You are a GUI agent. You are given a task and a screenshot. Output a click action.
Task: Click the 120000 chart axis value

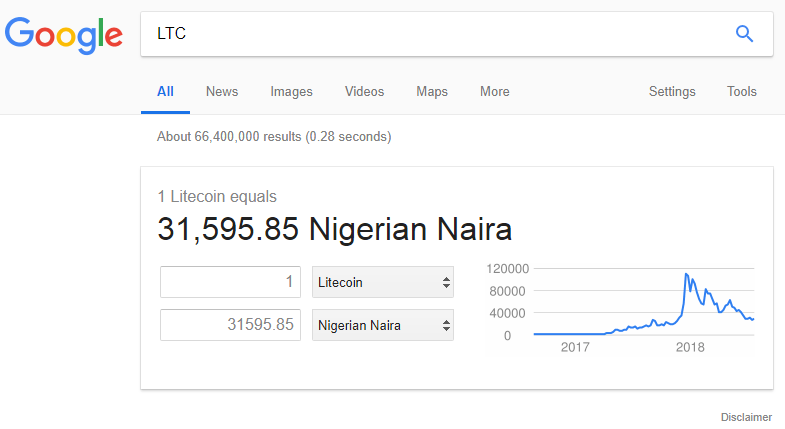[x=508, y=269]
